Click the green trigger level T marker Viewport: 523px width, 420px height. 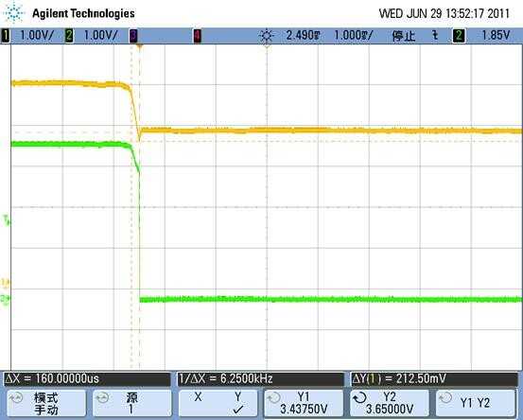(7, 219)
